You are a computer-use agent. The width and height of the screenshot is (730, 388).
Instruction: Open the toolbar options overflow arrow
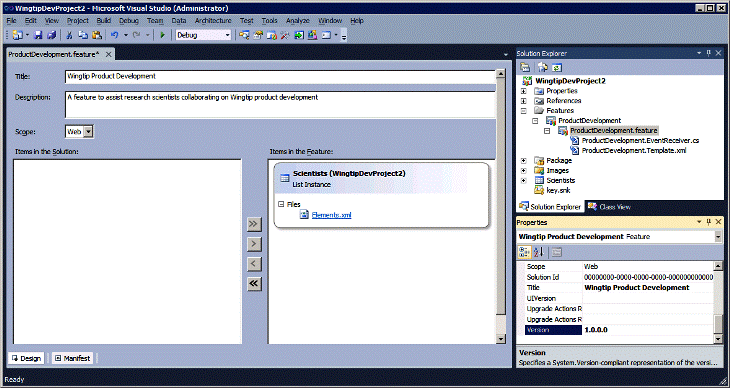[x=344, y=36]
